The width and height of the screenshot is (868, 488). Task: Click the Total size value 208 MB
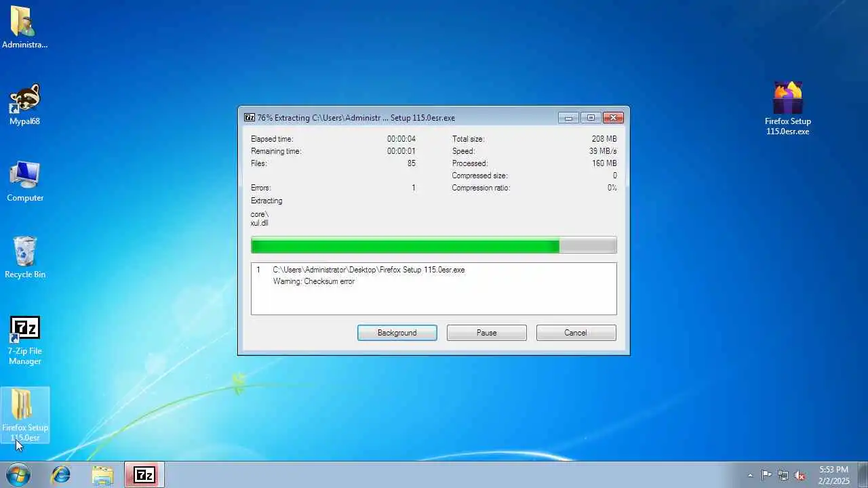point(604,139)
